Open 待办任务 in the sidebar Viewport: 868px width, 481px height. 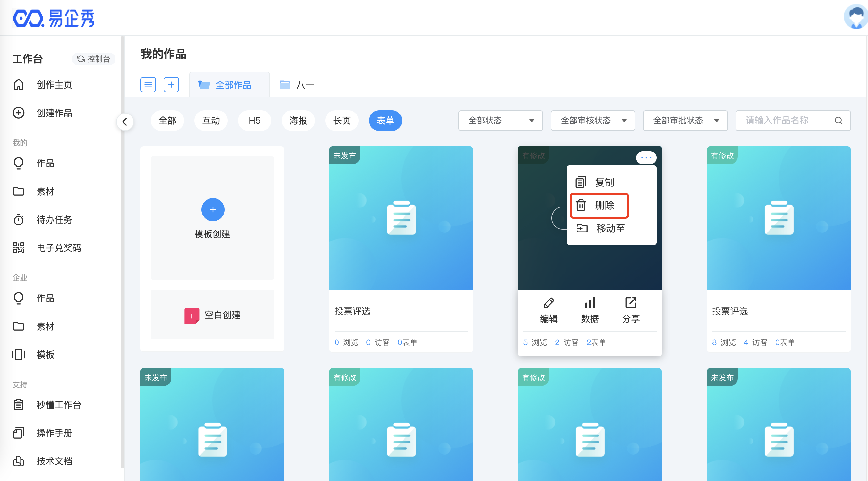tap(54, 220)
